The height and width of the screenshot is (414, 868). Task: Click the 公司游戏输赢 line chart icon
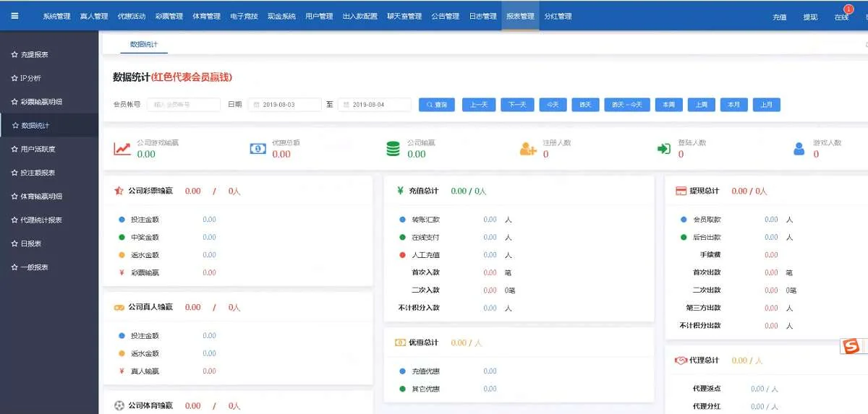click(x=122, y=149)
